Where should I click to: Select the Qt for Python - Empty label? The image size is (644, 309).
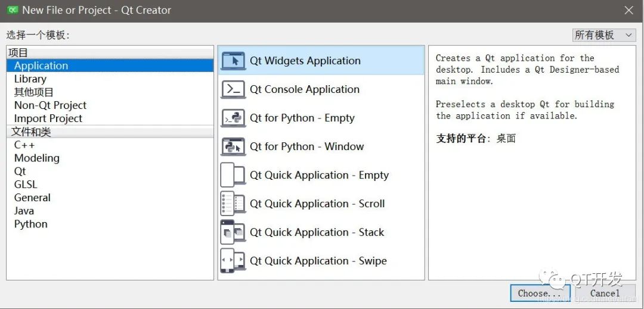pos(302,118)
